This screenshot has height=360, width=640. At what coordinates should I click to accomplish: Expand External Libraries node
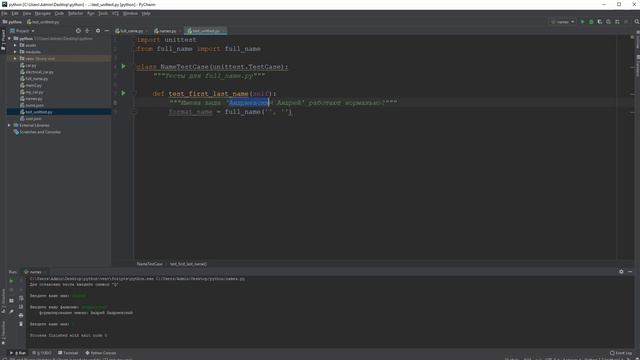click(9, 125)
